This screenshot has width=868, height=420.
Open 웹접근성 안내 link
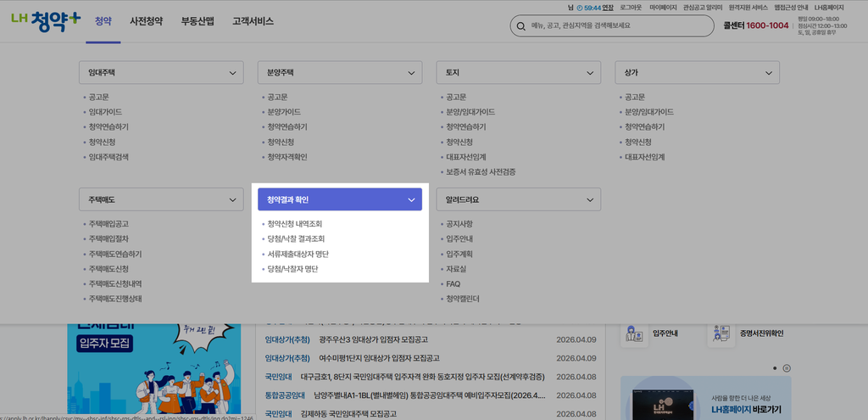[791, 8]
